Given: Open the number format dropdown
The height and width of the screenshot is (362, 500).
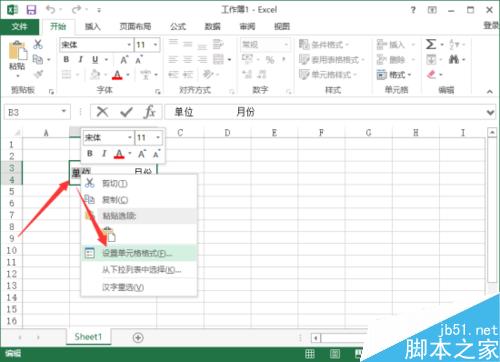Looking at the screenshot, I should click(286, 44).
